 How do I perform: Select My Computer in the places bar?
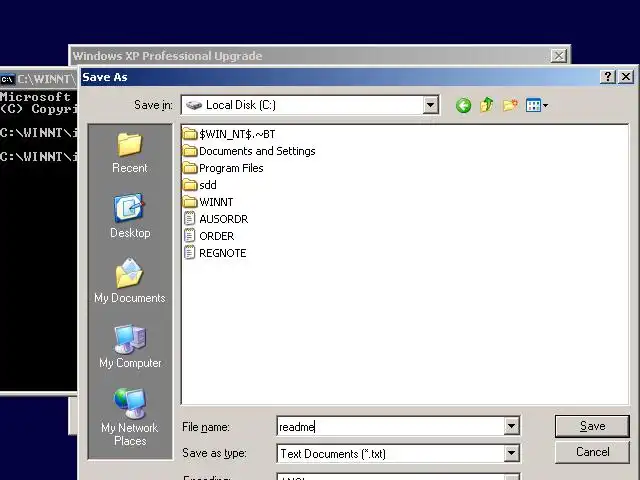(130, 347)
